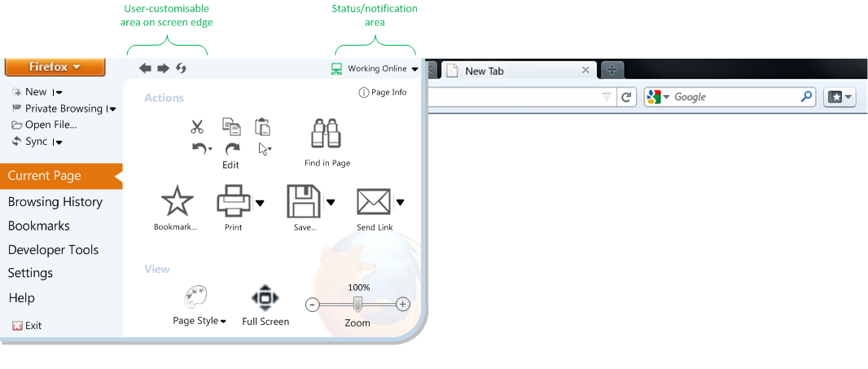Viewport: 868px width, 369px height.
Task: Click the Page Info link
Action: [383, 93]
